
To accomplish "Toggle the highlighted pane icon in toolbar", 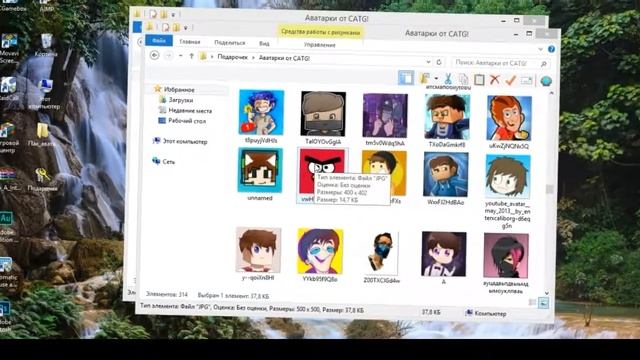I will [x=406, y=78].
